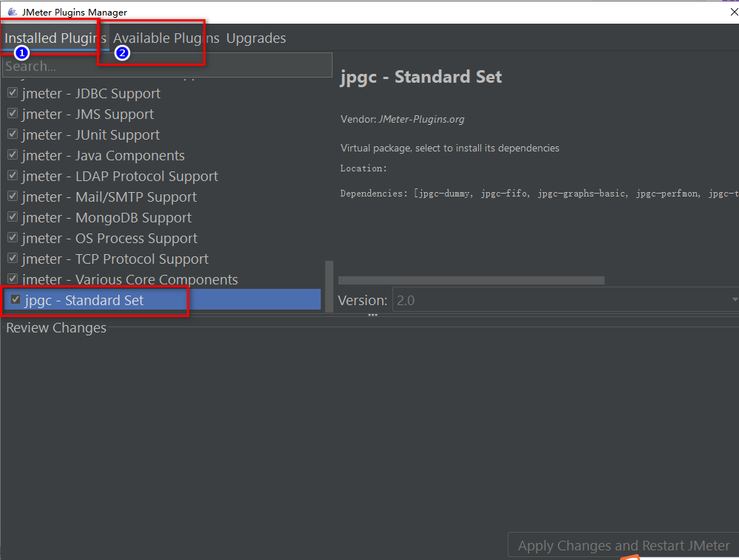Screen dimensions: 739x560
Task: Open the Version 2.0 dropdown
Action: pyautogui.click(x=565, y=300)
